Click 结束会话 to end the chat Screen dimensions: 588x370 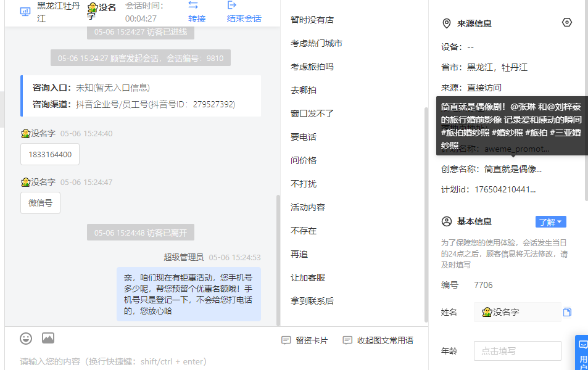pos(244,18)
